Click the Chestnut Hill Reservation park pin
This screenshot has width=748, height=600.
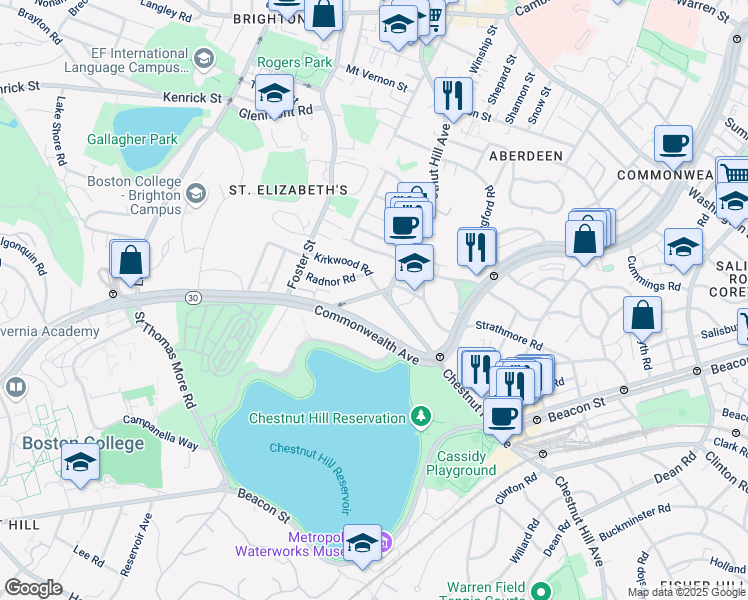(x=421, y=416)
